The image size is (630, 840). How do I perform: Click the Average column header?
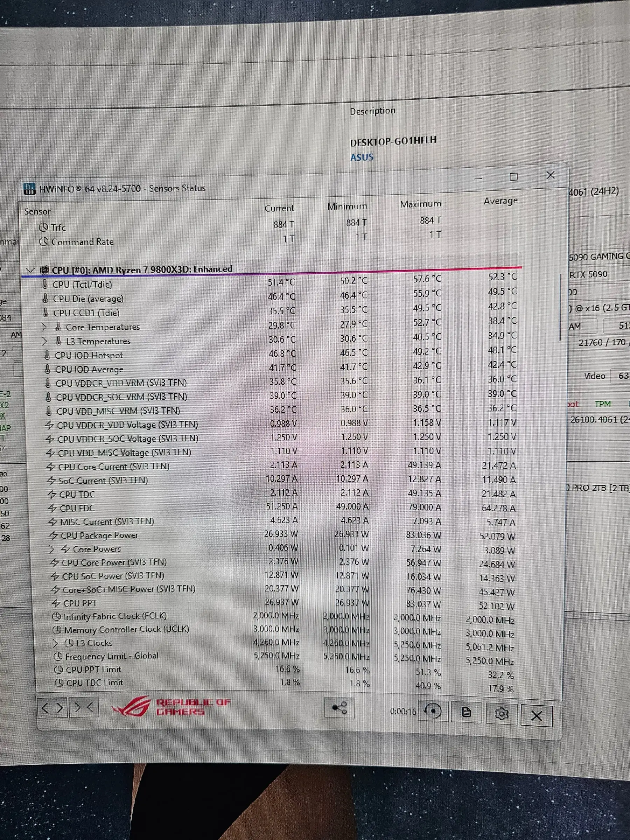click(500, 201)
